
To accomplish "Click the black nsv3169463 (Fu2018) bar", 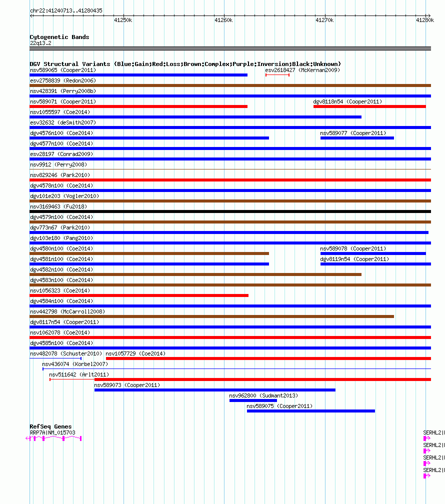I will [230, 211].
